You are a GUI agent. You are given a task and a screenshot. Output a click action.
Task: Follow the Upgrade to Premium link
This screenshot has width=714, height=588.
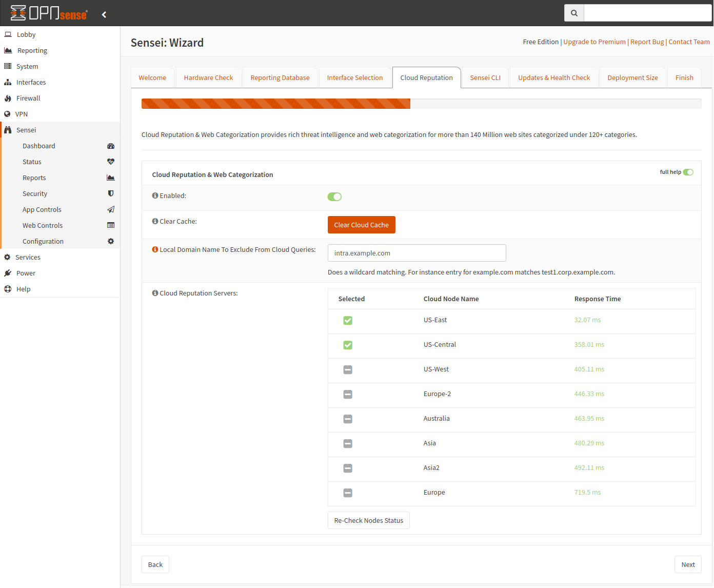coord(594,42)
